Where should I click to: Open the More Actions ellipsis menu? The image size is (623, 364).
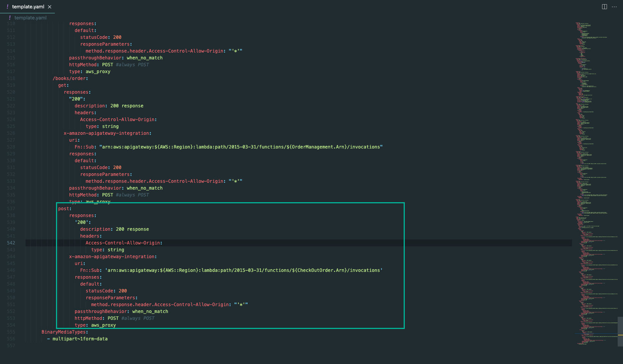pos(614,7)
